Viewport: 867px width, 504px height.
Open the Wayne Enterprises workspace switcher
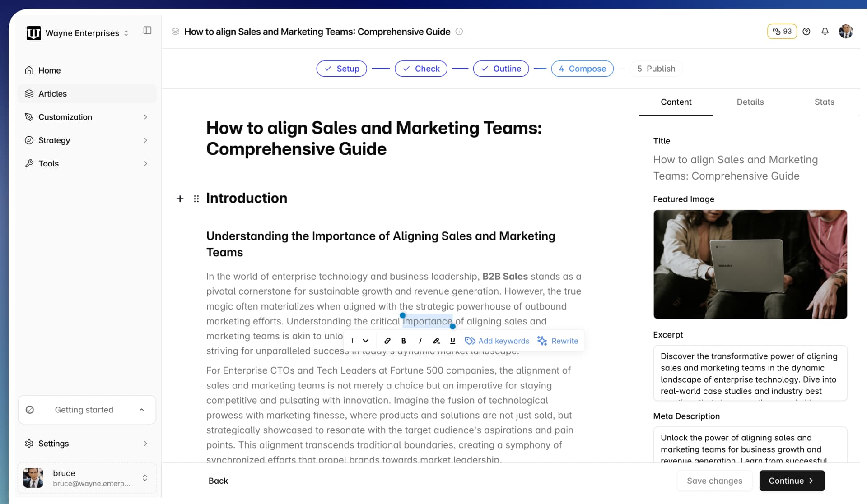126,33
